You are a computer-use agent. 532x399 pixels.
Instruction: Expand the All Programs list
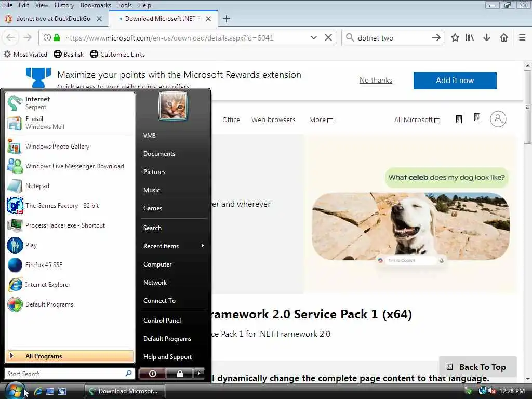coord(70,356)
